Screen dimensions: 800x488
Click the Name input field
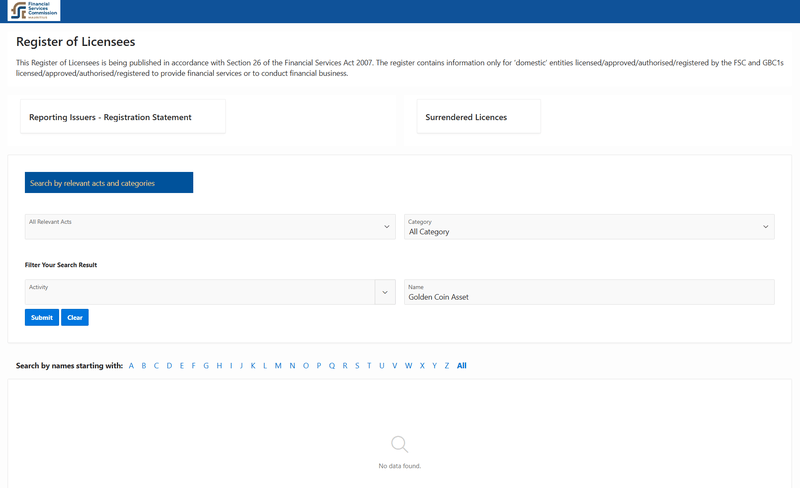click(x=589, y=292)
